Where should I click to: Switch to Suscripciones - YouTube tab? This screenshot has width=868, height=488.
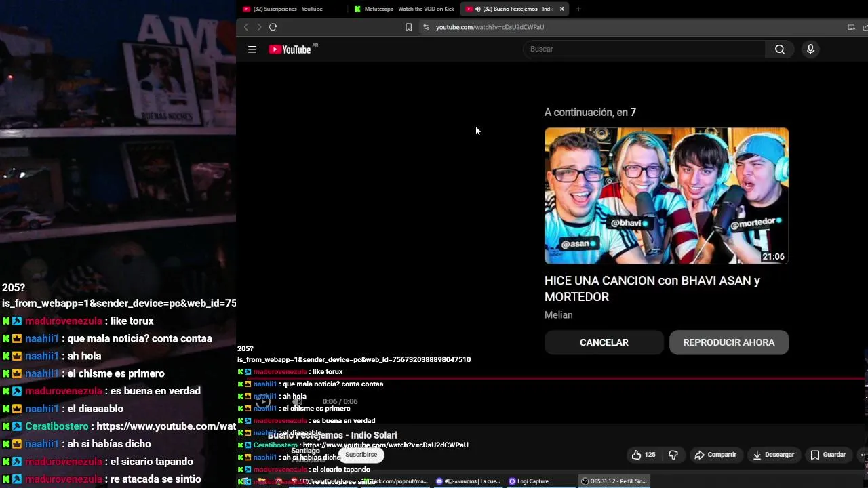point(288,9)
